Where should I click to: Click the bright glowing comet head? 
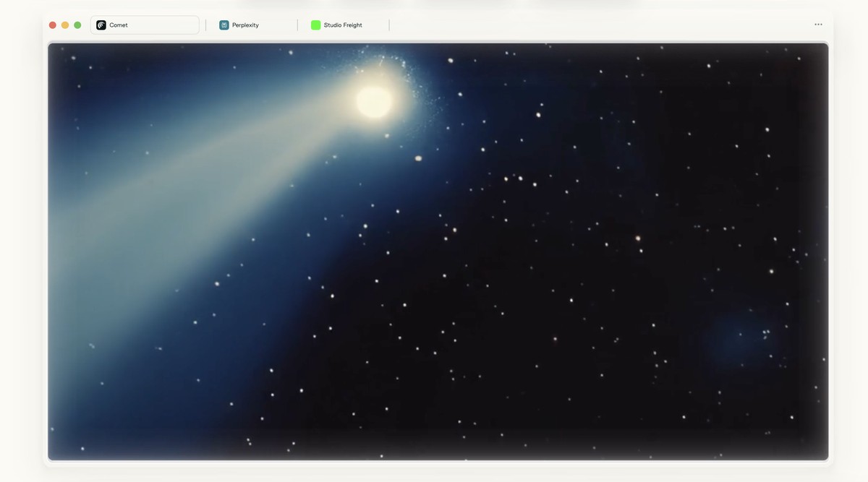(374, 103)
